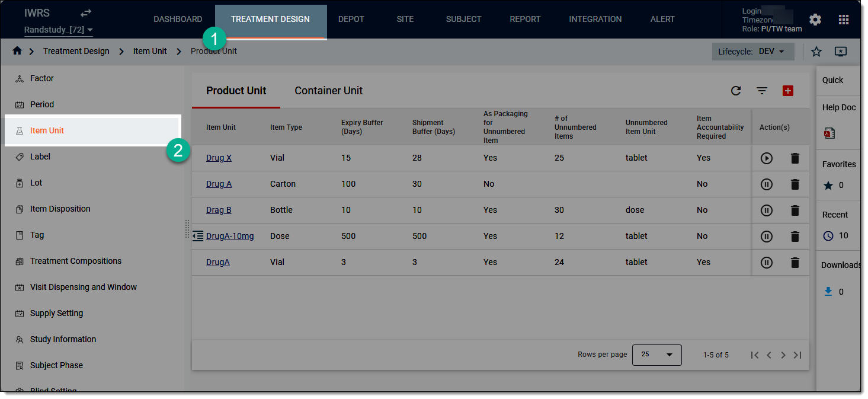868x399 pixels.
Task: Go to the first page of results
Action: click(754, 355)
